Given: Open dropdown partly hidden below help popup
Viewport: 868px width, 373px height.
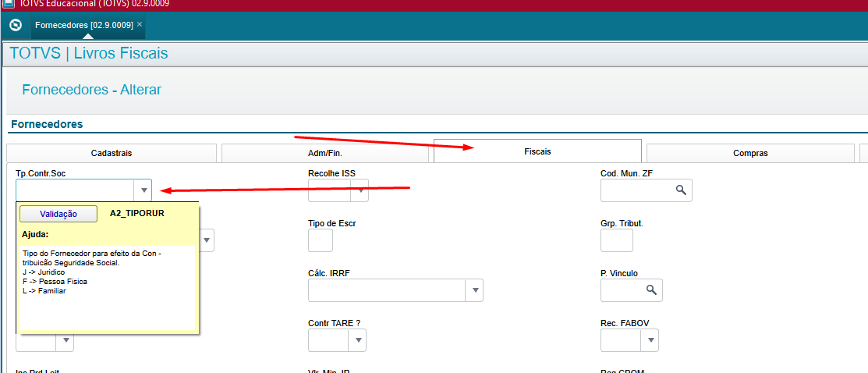Looking at the screenshot, I should click(66, 340).
